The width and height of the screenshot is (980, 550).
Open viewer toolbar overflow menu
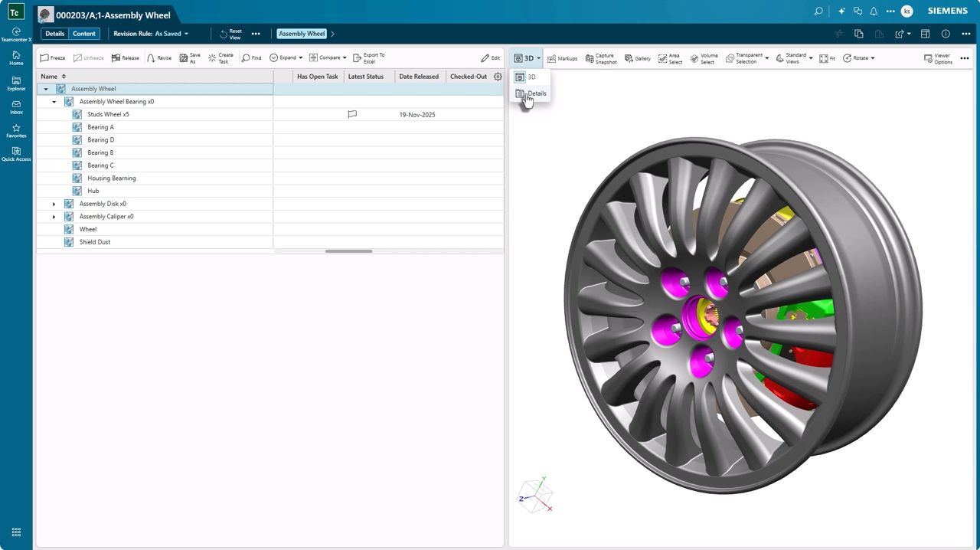[x=966, y=58]
